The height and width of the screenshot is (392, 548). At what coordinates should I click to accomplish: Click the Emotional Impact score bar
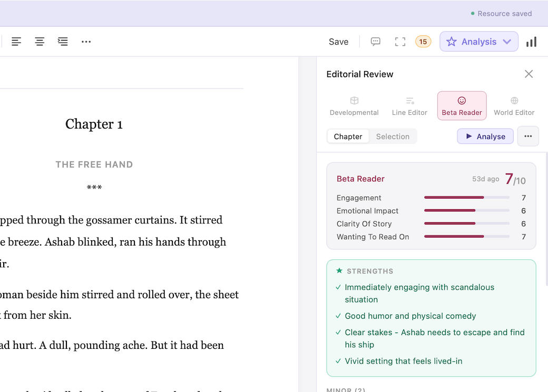(466, 210)
